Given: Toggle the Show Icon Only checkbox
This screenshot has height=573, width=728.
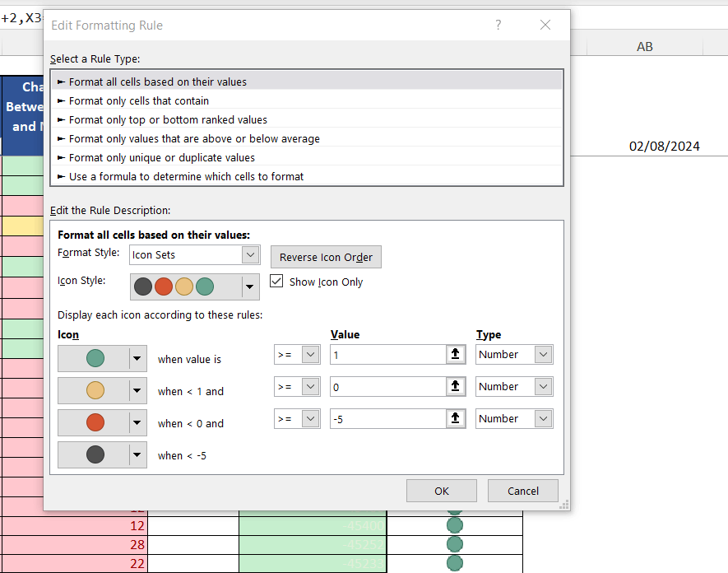Looking at the screenshot, I should [x=276, y=282].
